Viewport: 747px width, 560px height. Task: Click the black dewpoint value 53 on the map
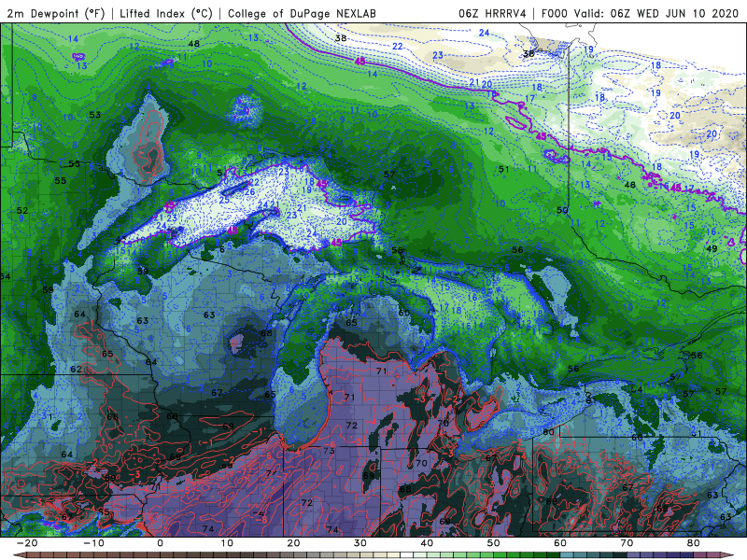point(95,115)
